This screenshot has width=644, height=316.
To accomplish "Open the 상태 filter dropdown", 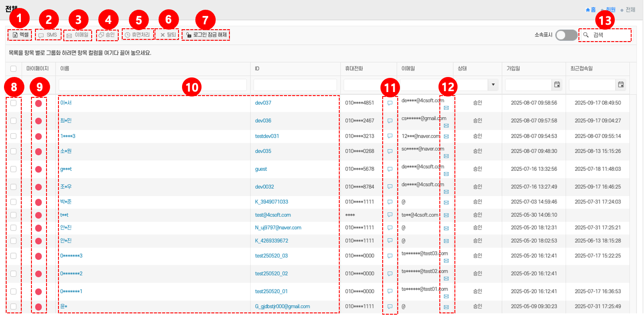I will pyautogui.click(x=493, y=85).
